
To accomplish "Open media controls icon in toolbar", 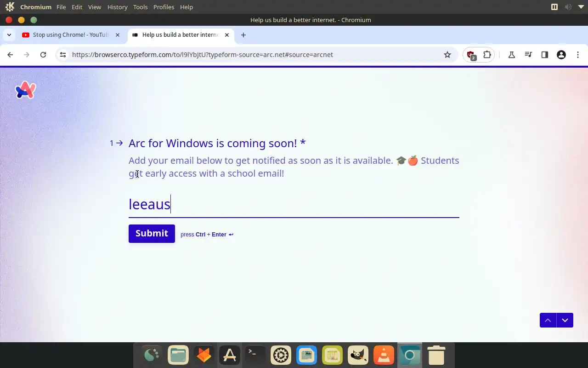I will pyautogui.click(x=528, y=55).
